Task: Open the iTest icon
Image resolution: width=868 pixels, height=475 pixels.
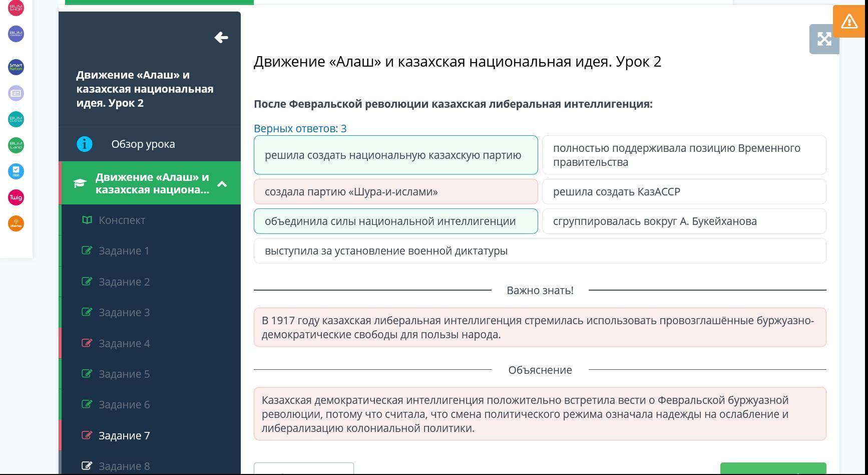Action: coord(16,171)
